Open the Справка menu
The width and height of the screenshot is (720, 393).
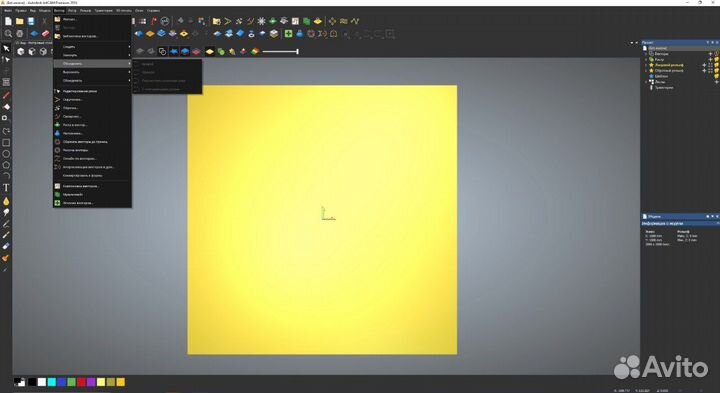pyautogui.click(x=153, y=10)
